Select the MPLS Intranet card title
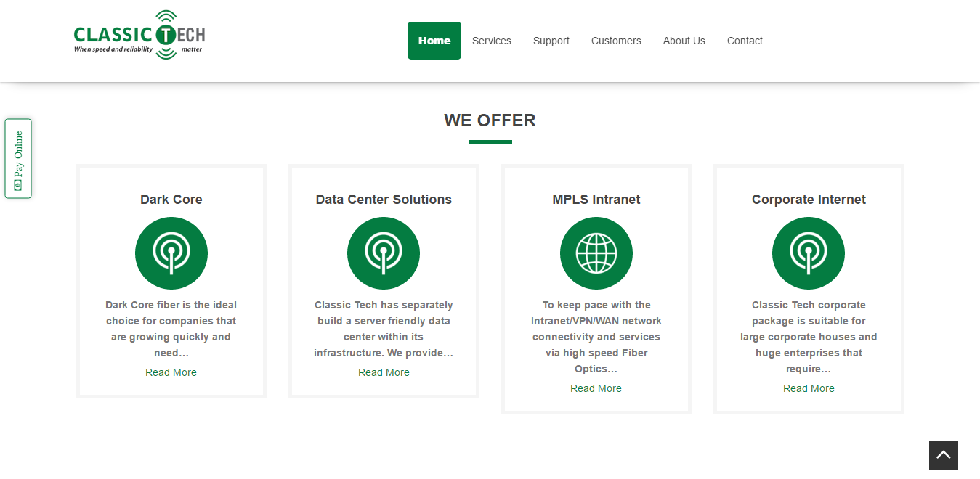This screenshot has width=980, height=479. [596, 200]
